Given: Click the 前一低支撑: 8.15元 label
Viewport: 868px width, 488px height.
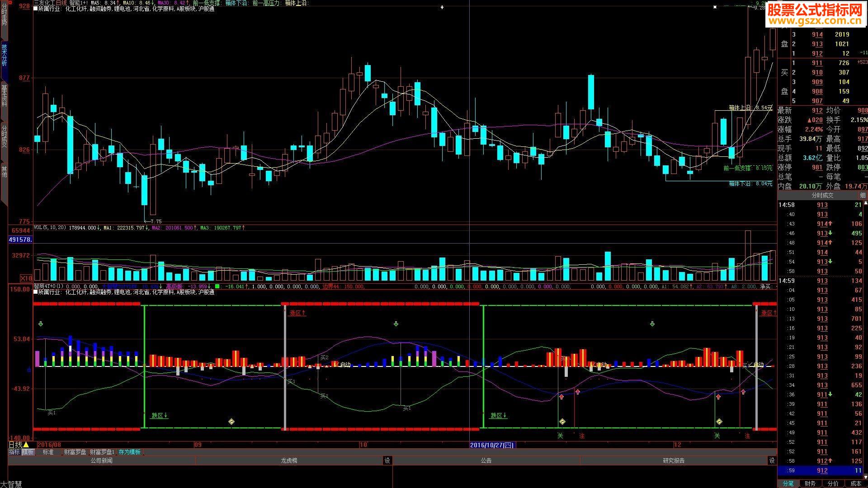Looking at the screenshot, I should (x=748, y=168).
